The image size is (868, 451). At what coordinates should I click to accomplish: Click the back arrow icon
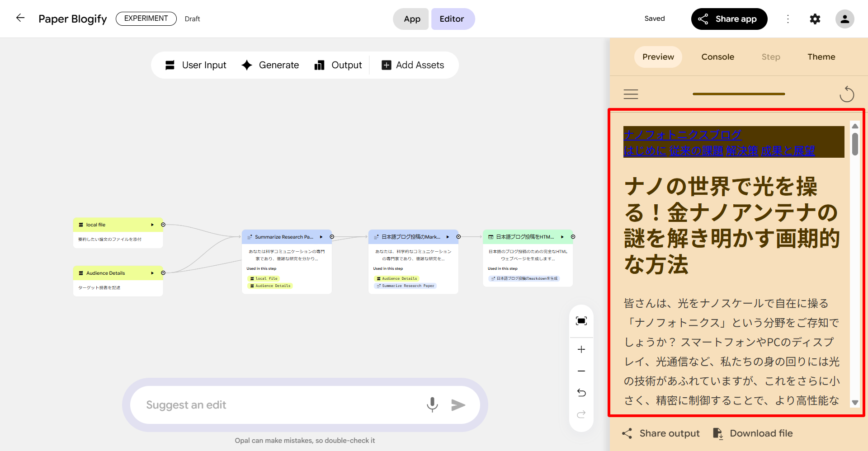click(x=20, y=18)
